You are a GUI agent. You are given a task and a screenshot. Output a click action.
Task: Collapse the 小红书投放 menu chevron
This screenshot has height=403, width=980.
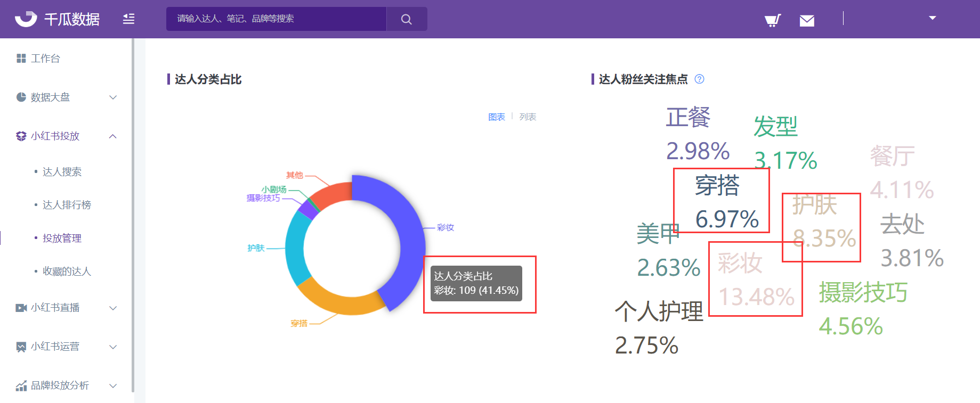(x=113, y=136)
